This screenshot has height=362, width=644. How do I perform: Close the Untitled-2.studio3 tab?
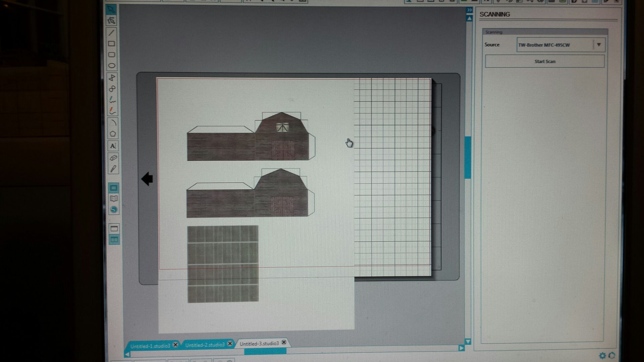click(x=230, y=344)
